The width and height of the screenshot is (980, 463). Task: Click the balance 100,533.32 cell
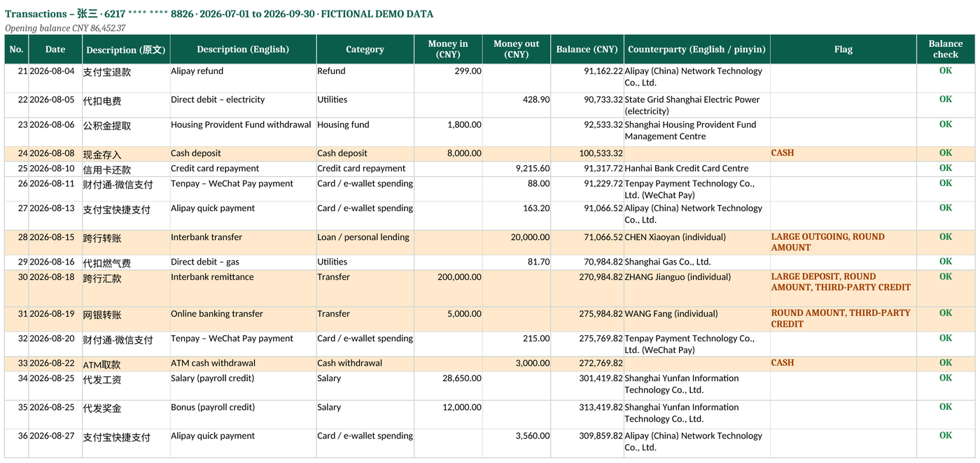click(x=587, y=153)
